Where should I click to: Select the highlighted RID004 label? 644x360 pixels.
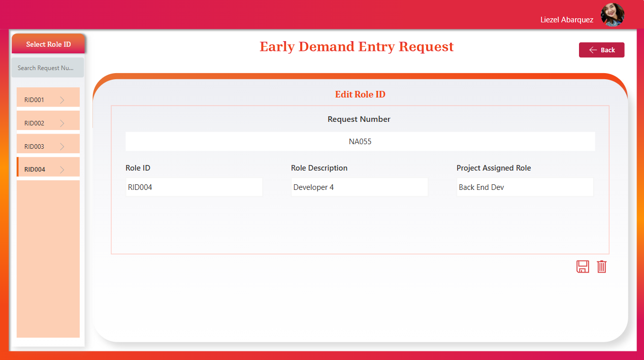(x=34, y=170)
